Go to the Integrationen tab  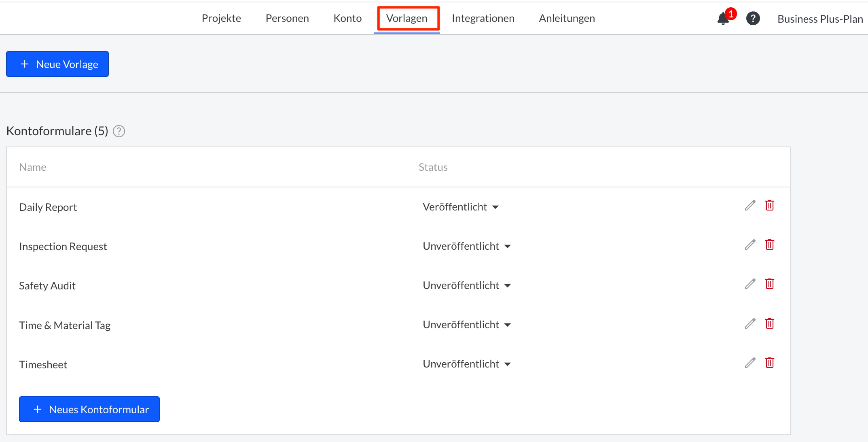coord(483,18)
